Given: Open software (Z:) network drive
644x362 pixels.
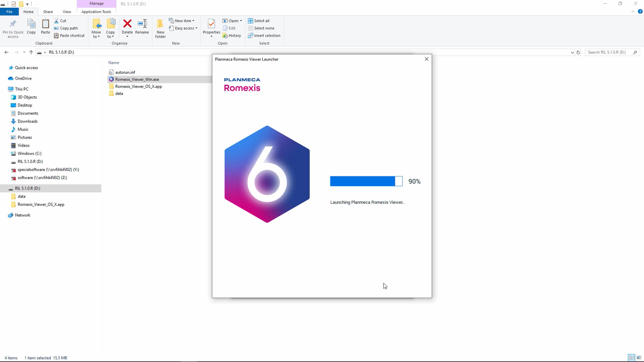Looking at the screenshot, I should (42, 178).
